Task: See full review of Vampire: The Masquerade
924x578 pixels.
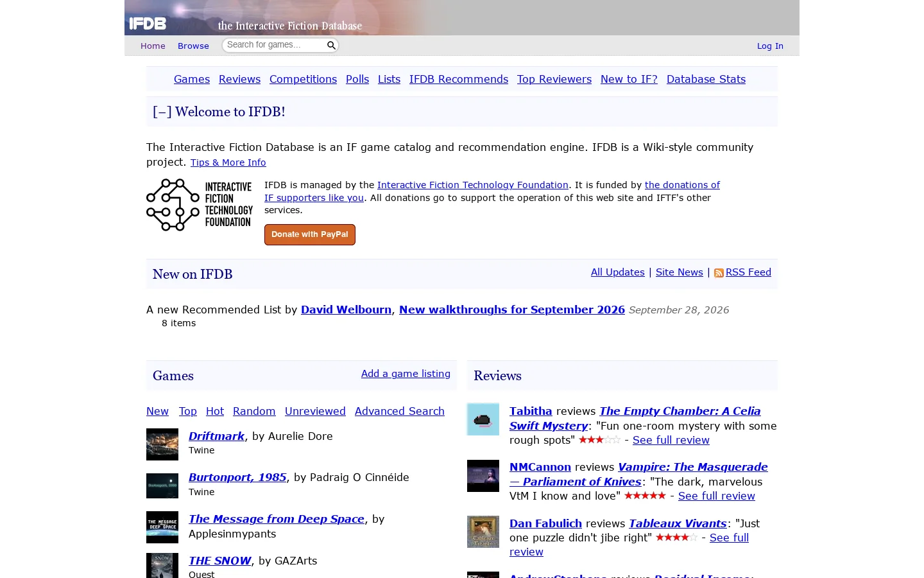Action: click(717, 496)
